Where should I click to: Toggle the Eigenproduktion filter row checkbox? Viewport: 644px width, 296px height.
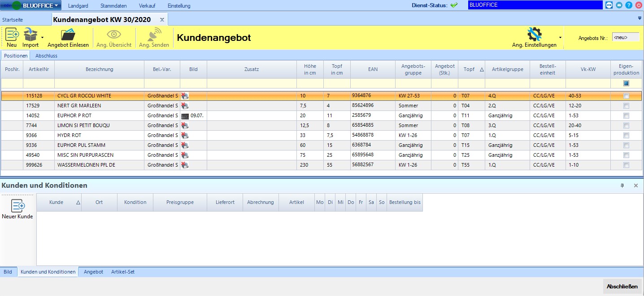point(626,83)
